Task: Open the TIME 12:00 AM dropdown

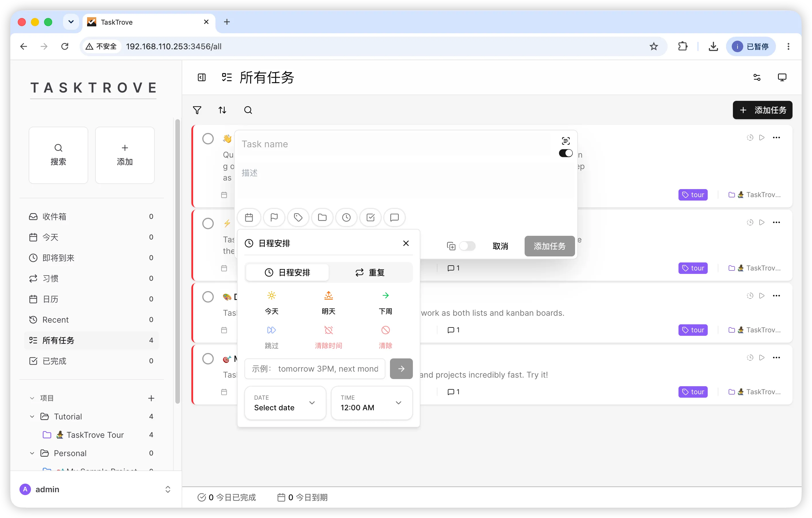Action: [371, 403]
